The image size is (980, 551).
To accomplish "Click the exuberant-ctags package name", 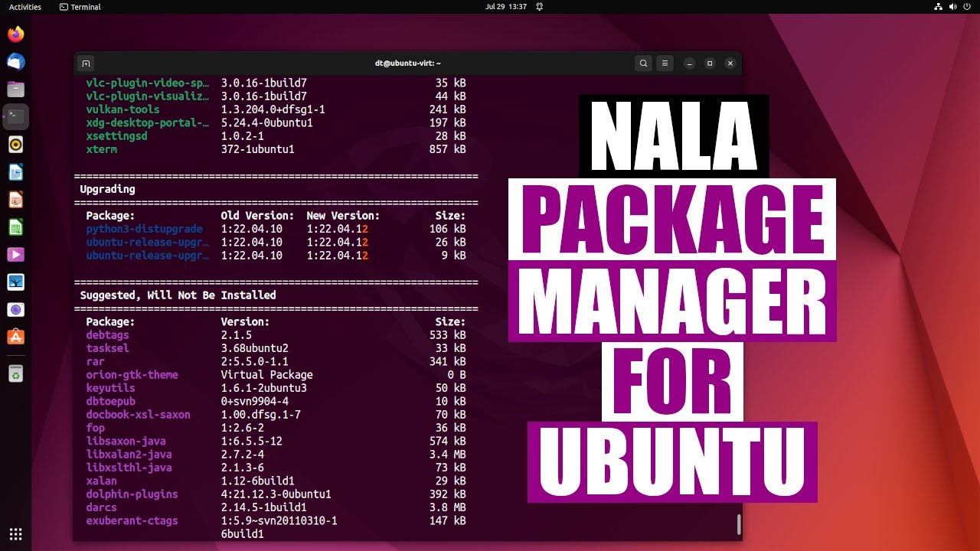I will tap(132, 521).
